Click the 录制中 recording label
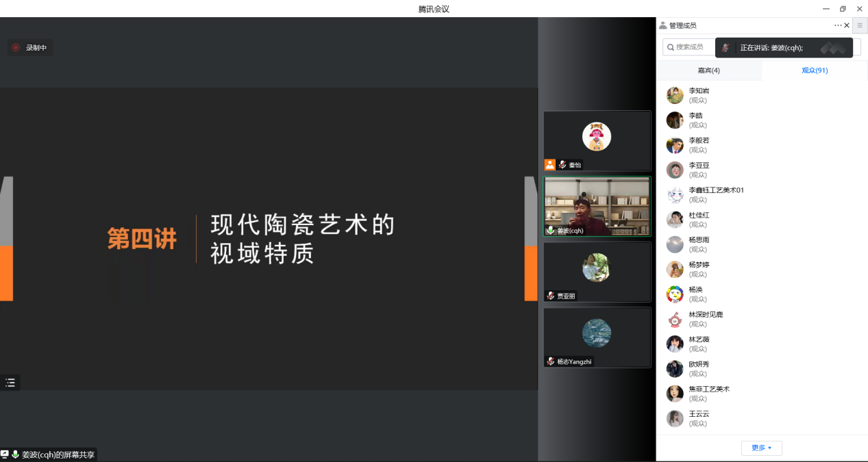The image size is (868, 462). tap(36, 48)
